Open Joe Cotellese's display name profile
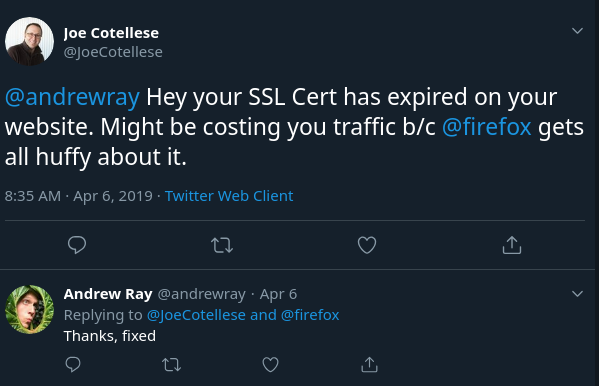599x386 pixels. point(111,33)
